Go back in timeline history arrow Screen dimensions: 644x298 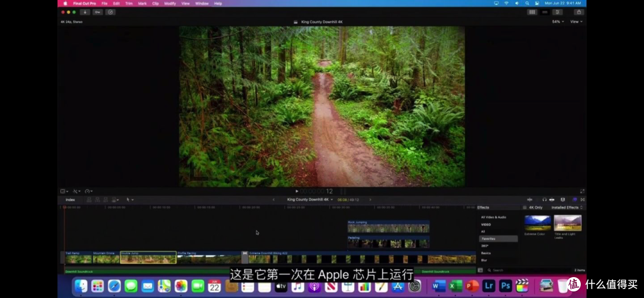(274, 199)
